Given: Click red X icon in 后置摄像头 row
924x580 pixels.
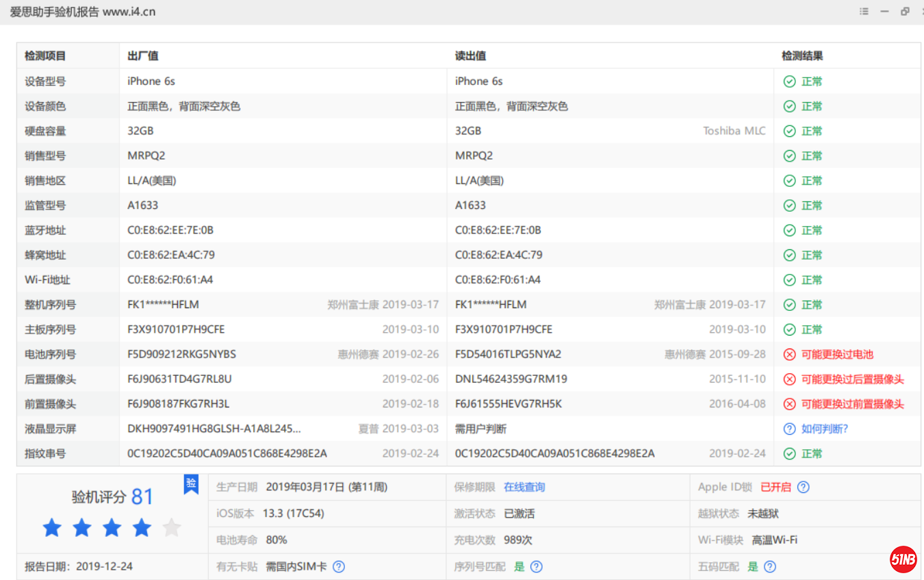Looking at the screenshot, I should tap(789, 379).
